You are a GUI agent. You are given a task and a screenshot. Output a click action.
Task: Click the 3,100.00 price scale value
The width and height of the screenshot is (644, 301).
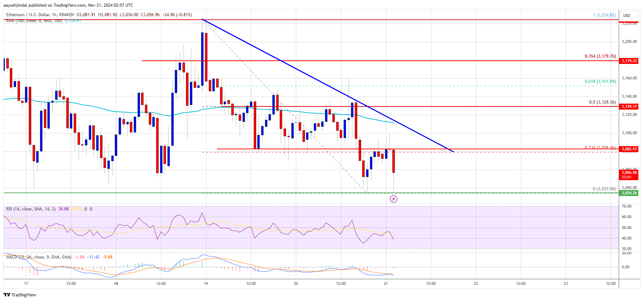click(x=629, y=133)
